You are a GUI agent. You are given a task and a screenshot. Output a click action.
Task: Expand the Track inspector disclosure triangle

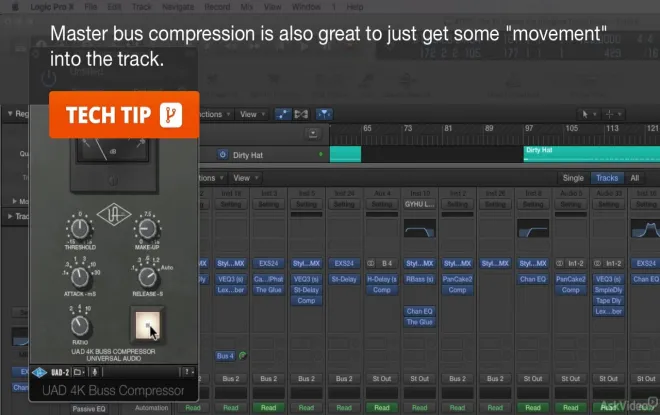[10, 216]
